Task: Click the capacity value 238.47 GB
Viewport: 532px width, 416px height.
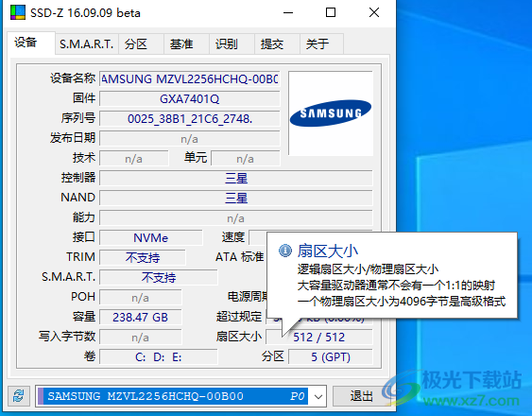Action: [141, 317]
